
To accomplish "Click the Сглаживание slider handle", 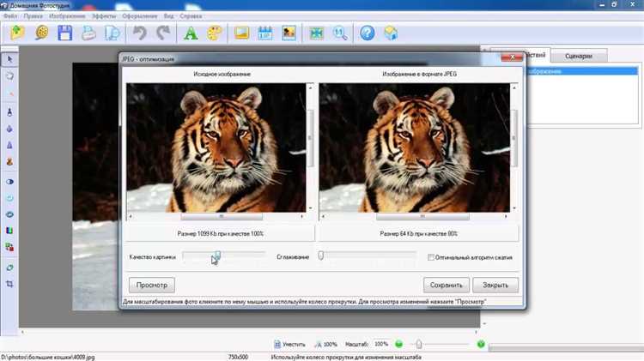I will [x=320, y=256].
